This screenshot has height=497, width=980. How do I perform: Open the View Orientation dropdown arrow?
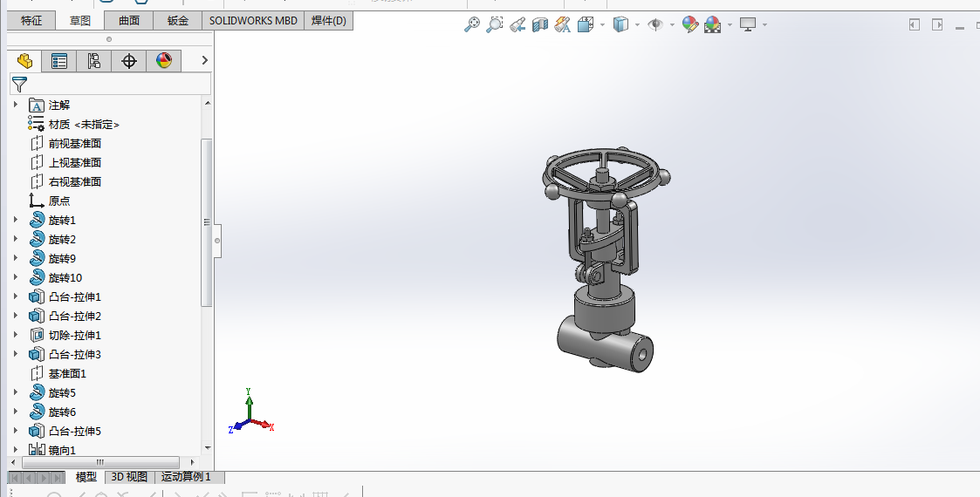tap(602, 25)
